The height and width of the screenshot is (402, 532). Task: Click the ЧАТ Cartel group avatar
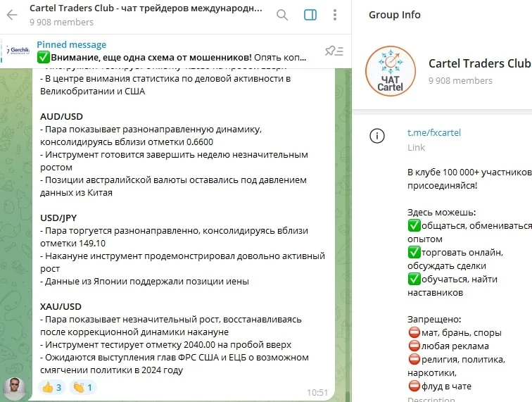(391, 71)
